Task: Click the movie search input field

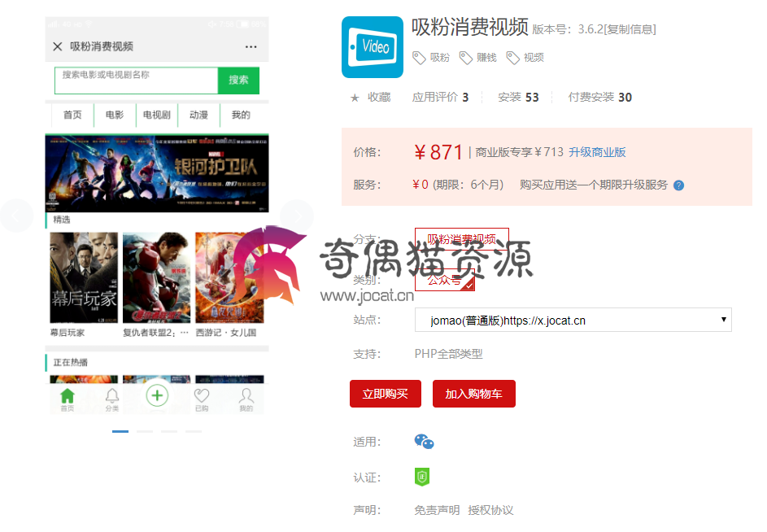Action: pyautogui.click(x=136, y=81)
